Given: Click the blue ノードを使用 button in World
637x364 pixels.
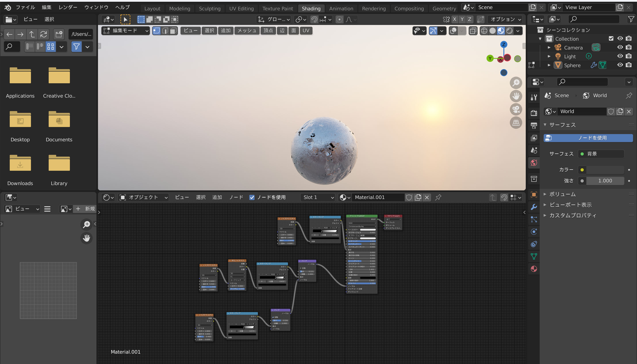Looking at the screenshot, I should (x=588, y=138).
